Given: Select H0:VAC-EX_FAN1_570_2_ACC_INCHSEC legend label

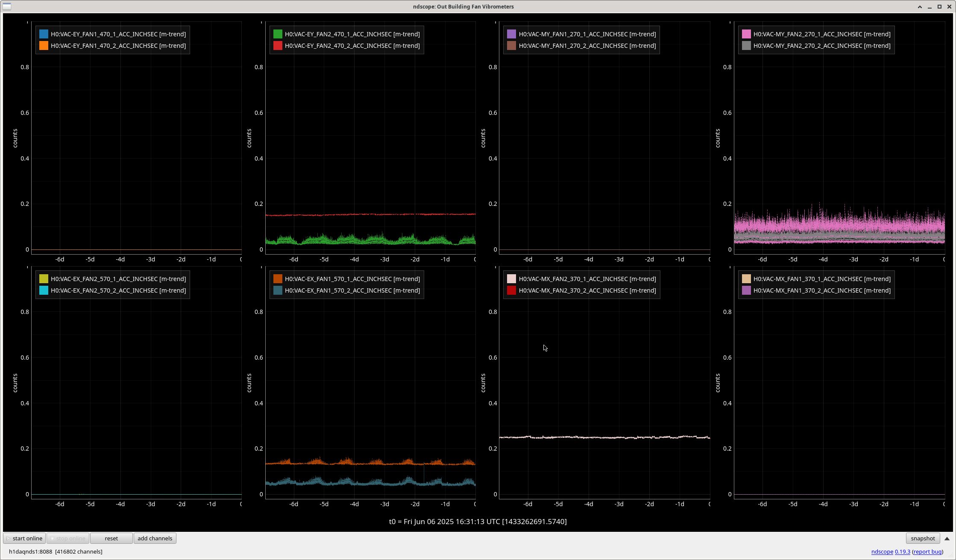Looking at the screenshot, I should click(352, 290).
